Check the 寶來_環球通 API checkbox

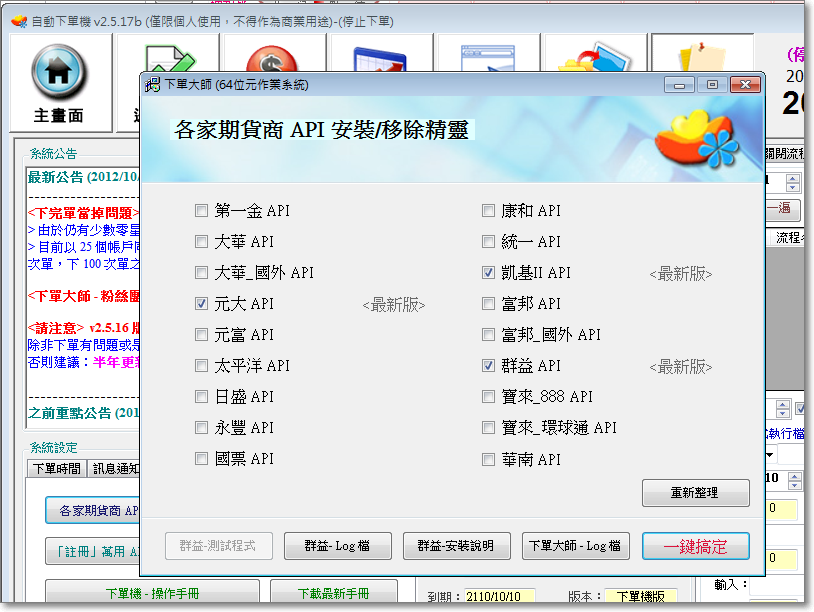point(489,428)
